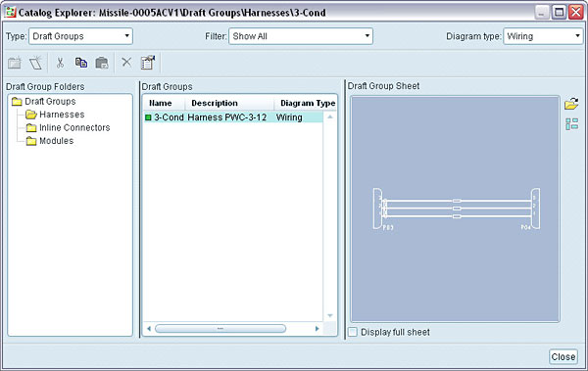The image size is (588, 371).
Task: Click open-folder icon beside sheet preview
Action: (571, 104)
